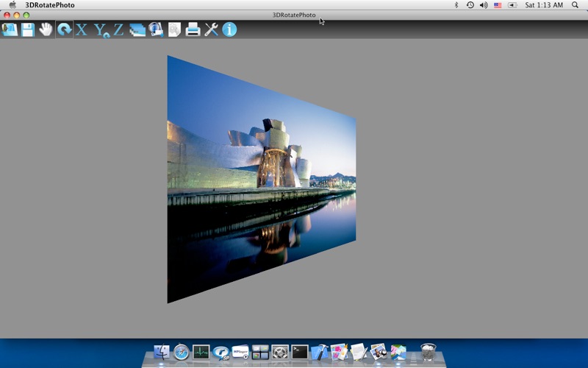
Task: Open the MPlayer icon in the Dock
Action: coord(240,353)
